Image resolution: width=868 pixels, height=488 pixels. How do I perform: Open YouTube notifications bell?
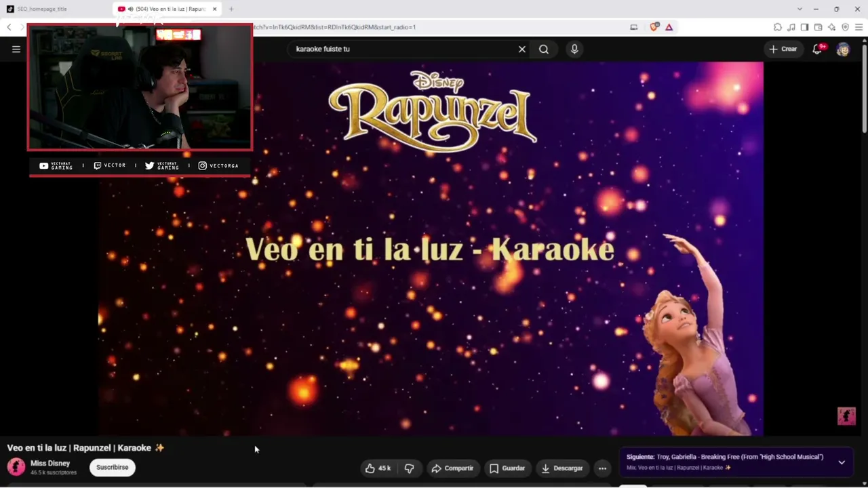[817, 49]
